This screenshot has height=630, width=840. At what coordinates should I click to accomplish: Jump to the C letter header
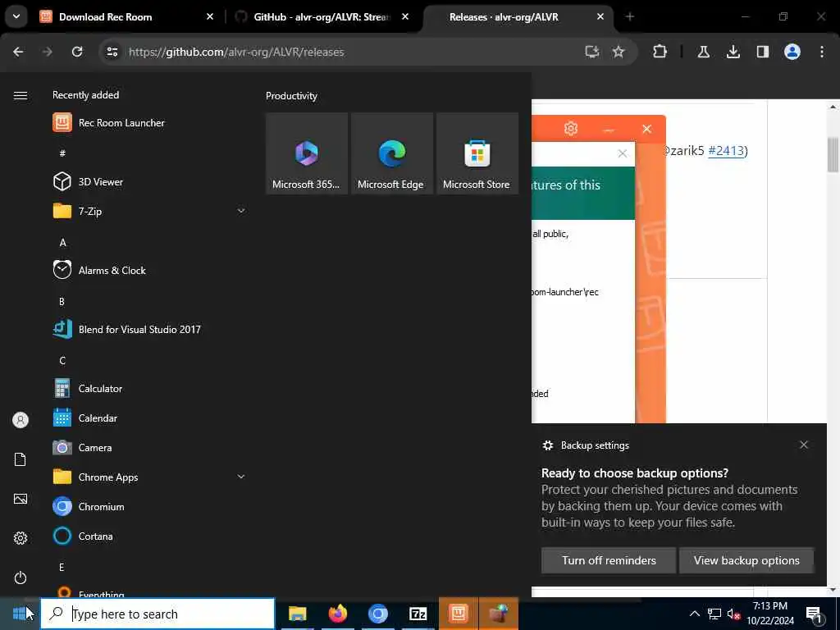pyautogui.click(x=62, y=361)
